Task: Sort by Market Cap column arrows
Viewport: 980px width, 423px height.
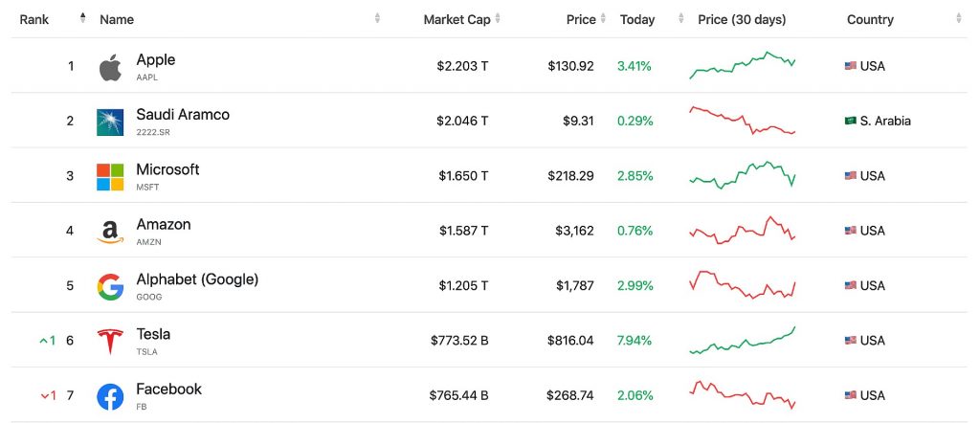Action: tap(498, 19)
